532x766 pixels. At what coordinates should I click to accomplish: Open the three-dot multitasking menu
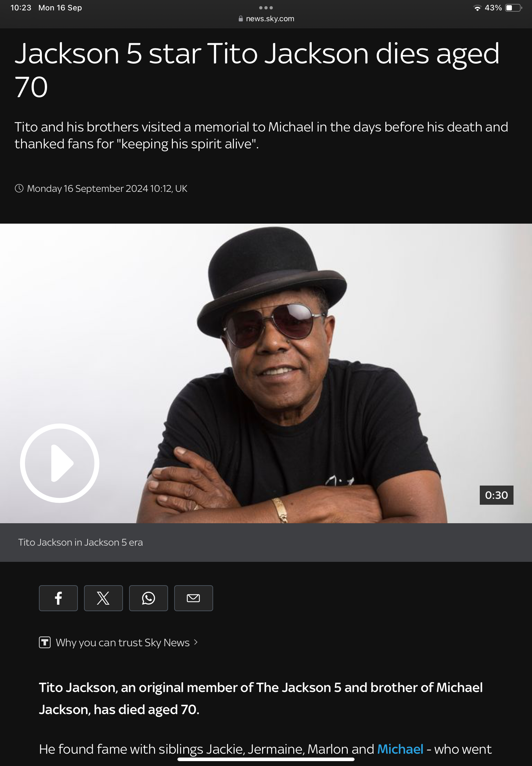tap(266, 8)
